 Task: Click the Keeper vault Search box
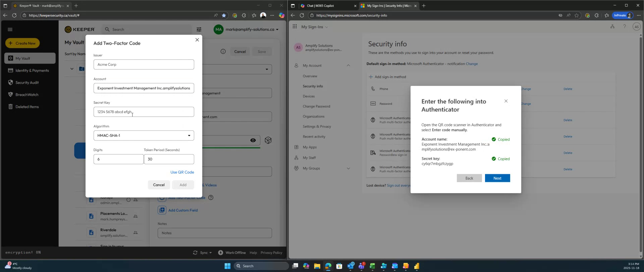[x=147, y=30]
